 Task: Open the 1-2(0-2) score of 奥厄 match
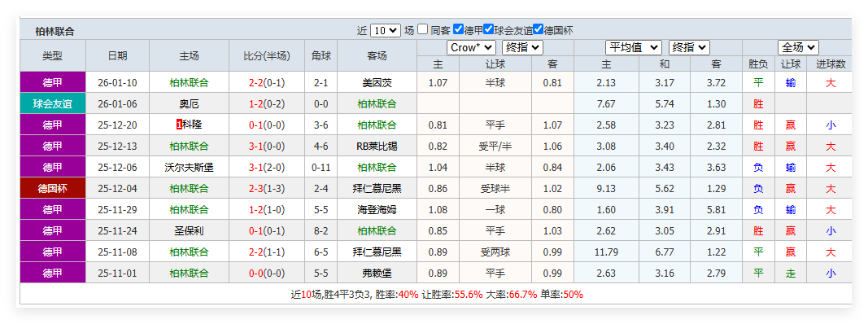[x=267, y=104]
